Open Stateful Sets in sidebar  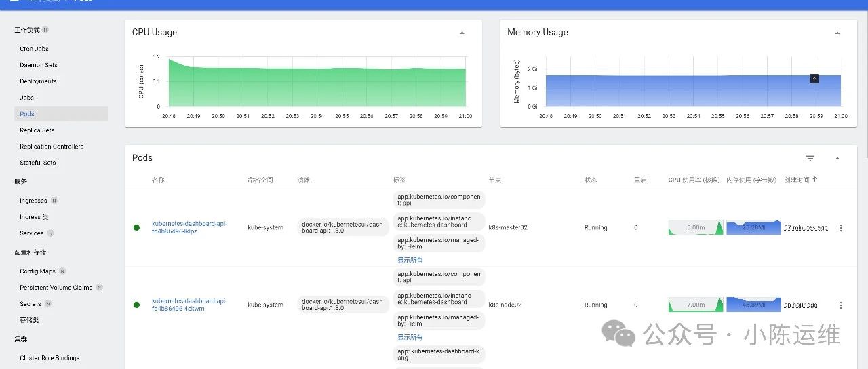point(38,163)
